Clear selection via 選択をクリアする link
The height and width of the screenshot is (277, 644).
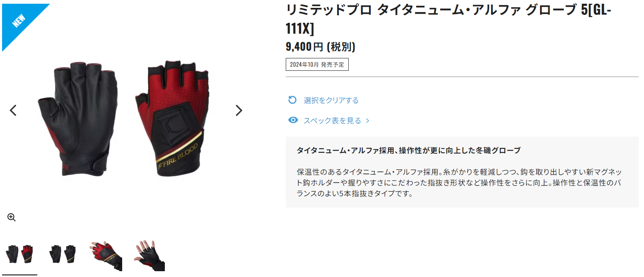[x=331, y=100]
